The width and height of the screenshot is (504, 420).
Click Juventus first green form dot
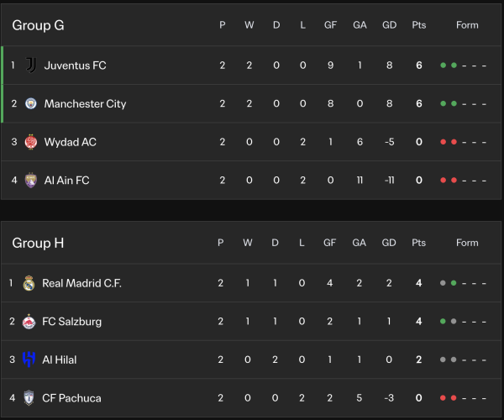[x=443, y=65]
